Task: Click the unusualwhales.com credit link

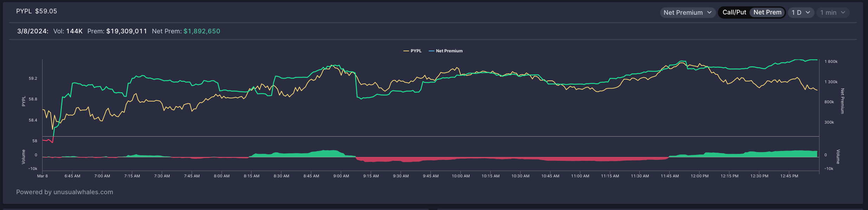Action: [x=83, y=192]
